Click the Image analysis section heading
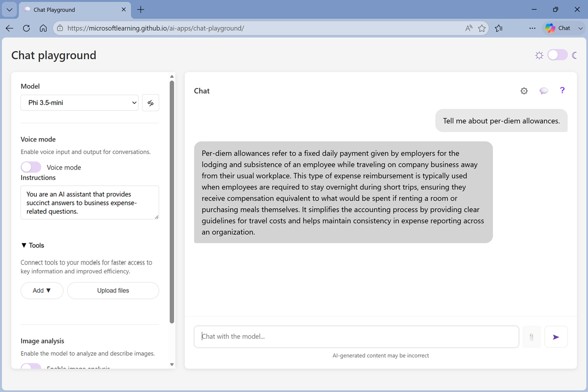The height and width of the screenshot is (392, 588). [43, 341]
